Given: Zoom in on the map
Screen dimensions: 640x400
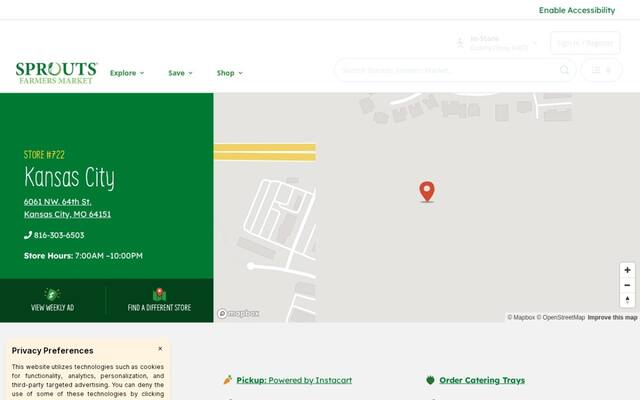Looking at the screenshot, I should tap(627, 270).
